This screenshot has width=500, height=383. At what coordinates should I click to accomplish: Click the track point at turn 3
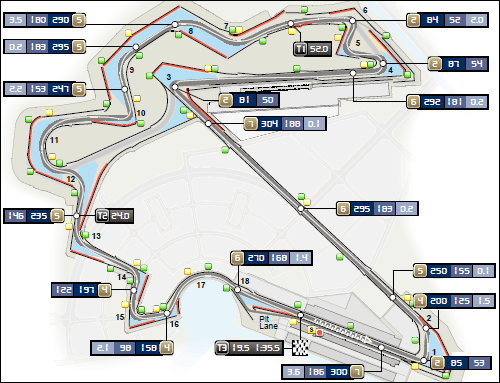tap(175, 87)
